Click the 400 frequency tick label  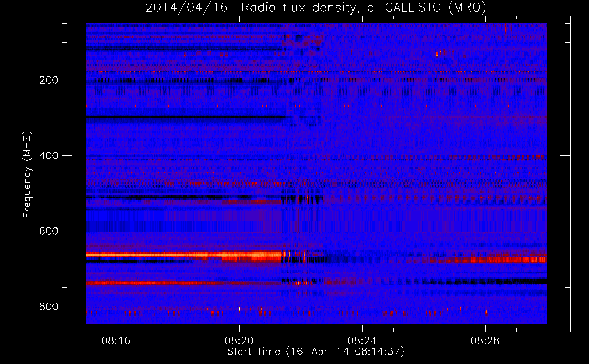[49, 156]
